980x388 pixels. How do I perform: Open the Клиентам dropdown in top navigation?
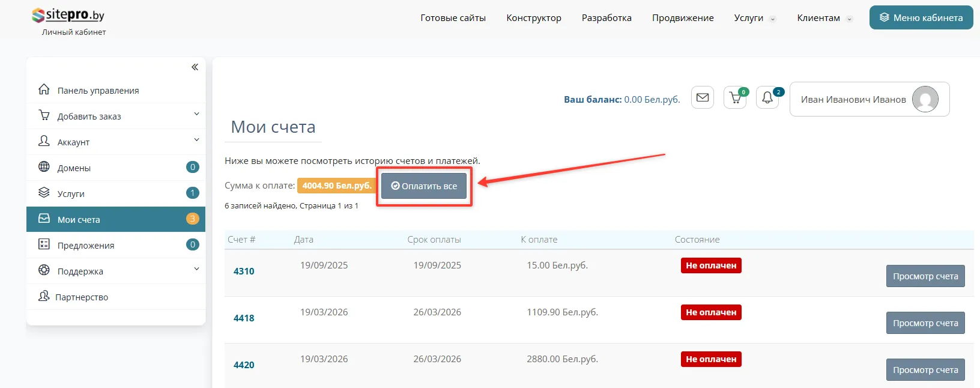click(x=824, y=18)
